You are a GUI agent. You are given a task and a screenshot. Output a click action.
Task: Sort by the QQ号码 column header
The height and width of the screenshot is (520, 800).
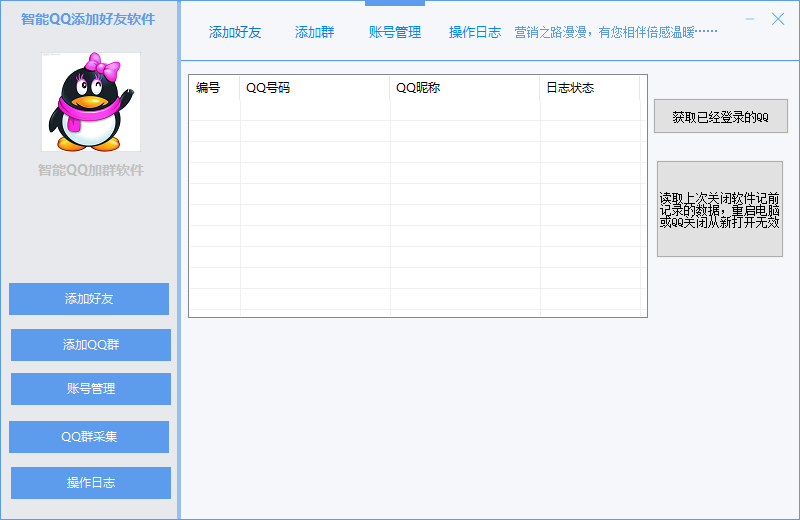click(315, 88)
